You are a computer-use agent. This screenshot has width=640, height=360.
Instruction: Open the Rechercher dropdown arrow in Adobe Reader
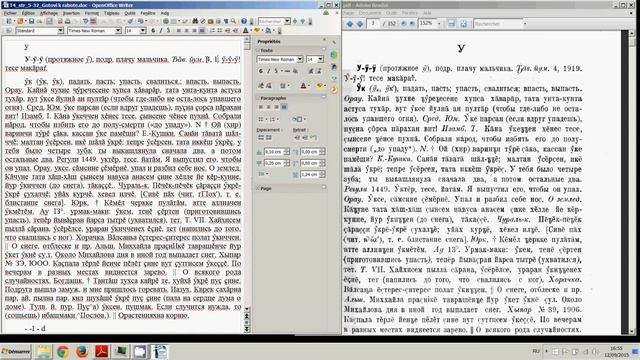525,24
